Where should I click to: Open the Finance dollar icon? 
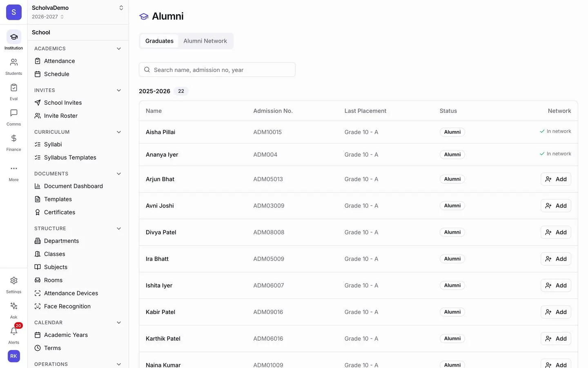pyautogui.click(x=13, y=139)
